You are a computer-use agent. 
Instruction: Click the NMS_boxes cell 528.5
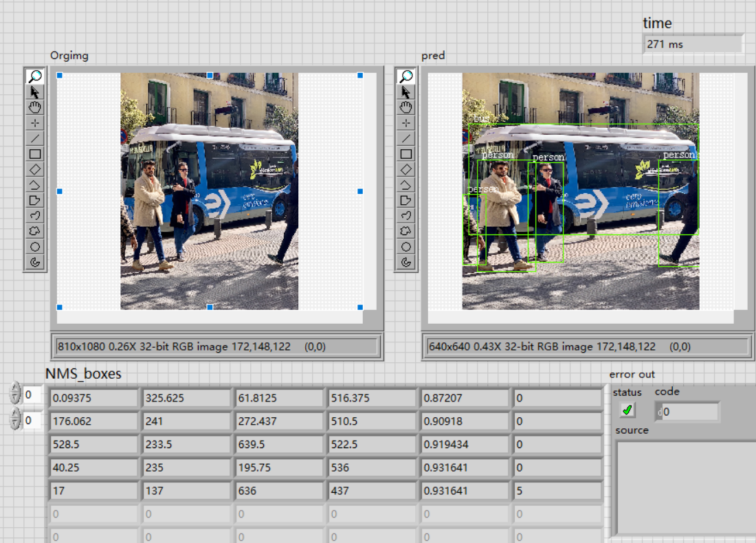click(93, 445)
